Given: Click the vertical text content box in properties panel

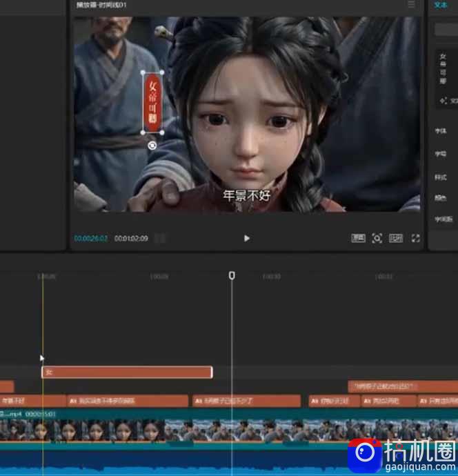Looking at the screenshot, I should [446, 70].
